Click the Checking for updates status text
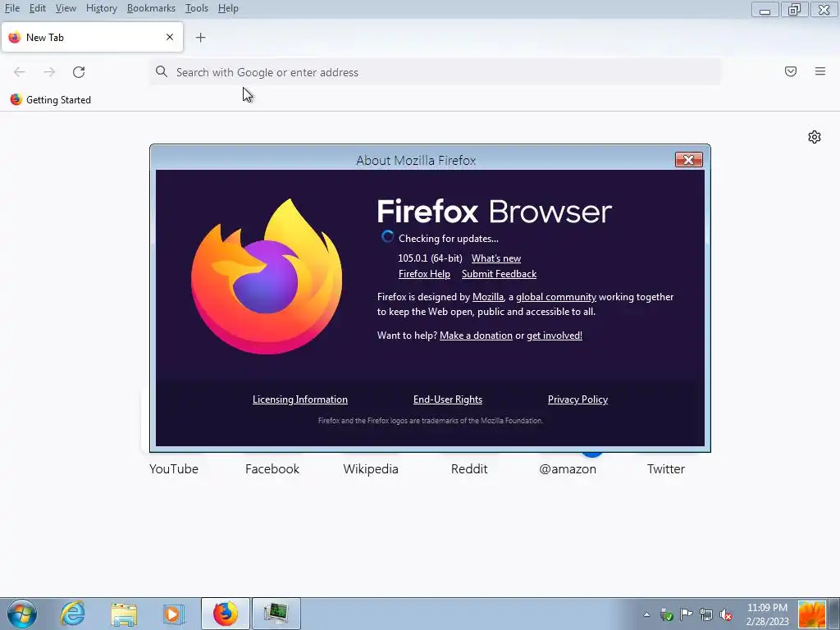The width and height of the screenshot is (840, 630). (449, 239)
